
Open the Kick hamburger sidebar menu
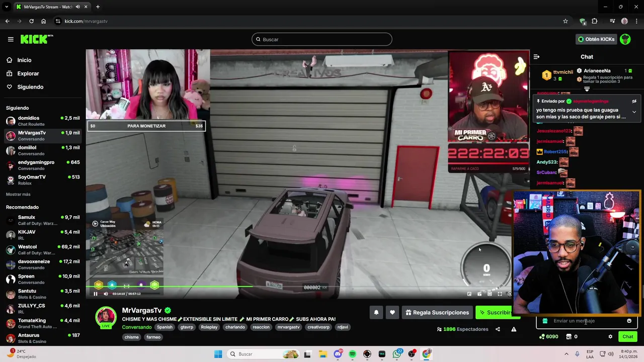tap(11, 39)
